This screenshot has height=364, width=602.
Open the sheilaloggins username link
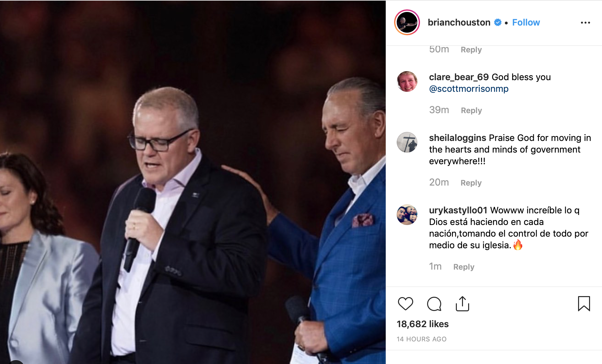point(457,138)
